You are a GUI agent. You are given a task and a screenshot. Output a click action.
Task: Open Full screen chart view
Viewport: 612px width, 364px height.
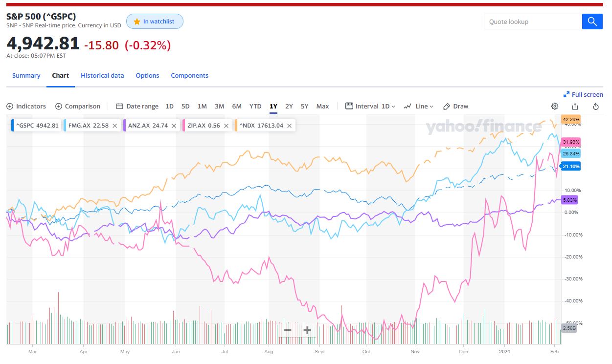[x=583, y=94]
